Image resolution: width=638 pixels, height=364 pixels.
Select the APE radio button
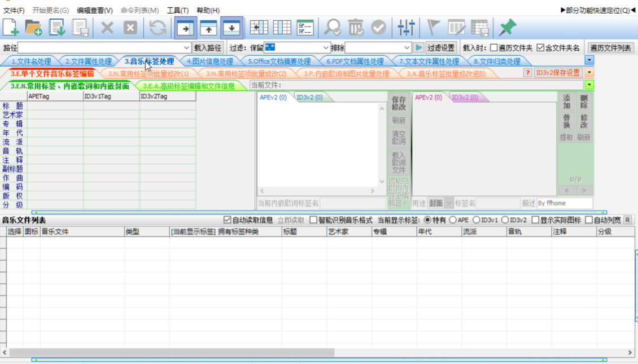(453, 220)
